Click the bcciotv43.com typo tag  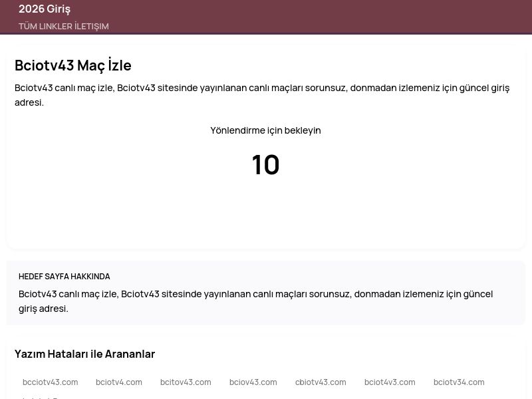tap(50, 382)
